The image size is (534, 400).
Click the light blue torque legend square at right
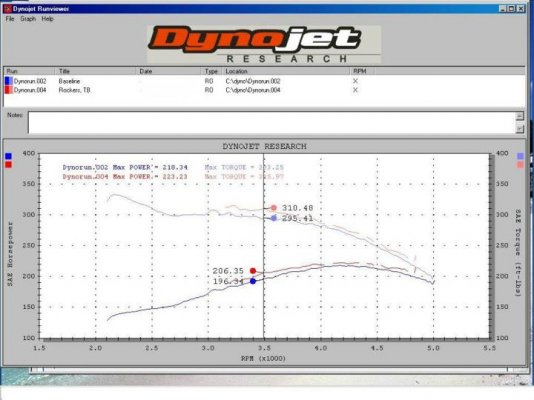tap(520, 156)
